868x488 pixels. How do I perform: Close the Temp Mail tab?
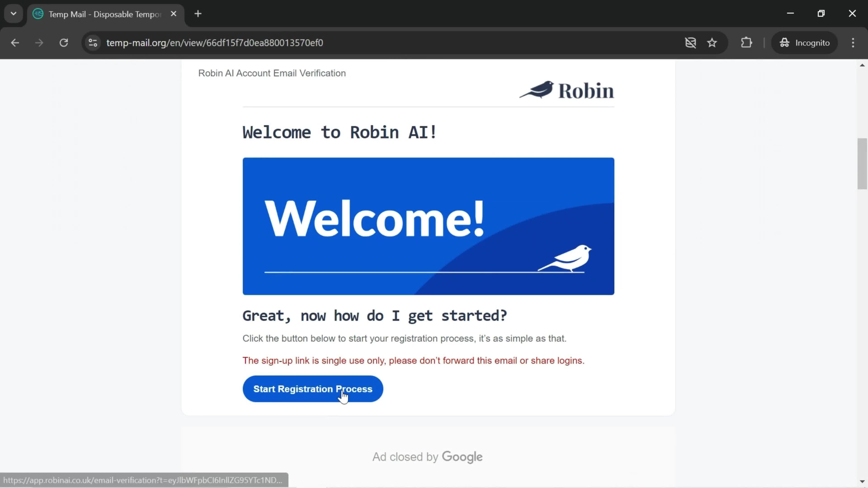(174, 14)
